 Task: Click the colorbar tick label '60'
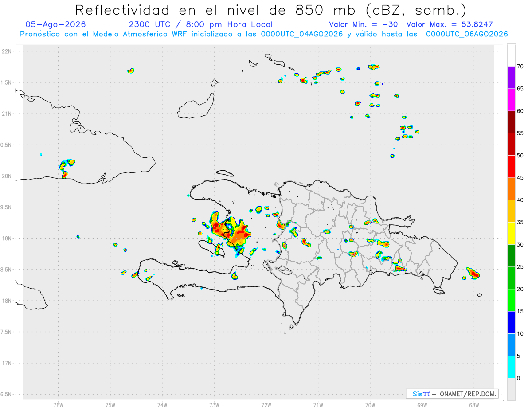click(520, 111)
